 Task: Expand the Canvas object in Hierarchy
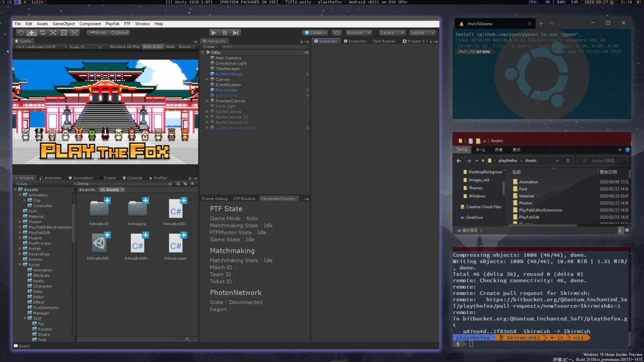pos(207,79)
